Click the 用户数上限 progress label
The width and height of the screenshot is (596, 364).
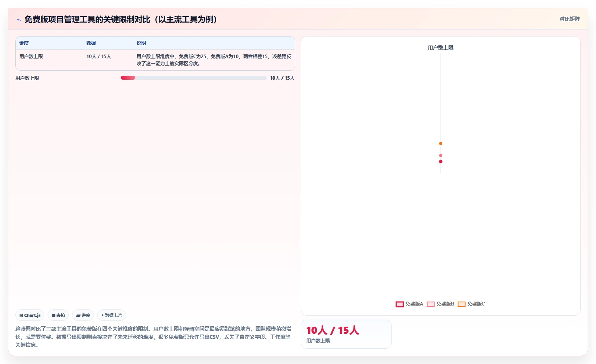(x=27, y=78)
